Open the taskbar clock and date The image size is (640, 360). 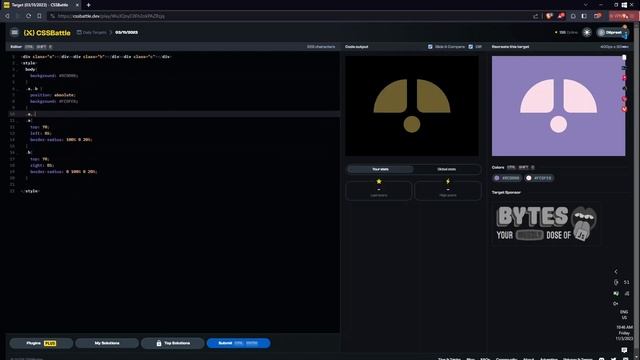pyautogui.click(x=624, y=333)
